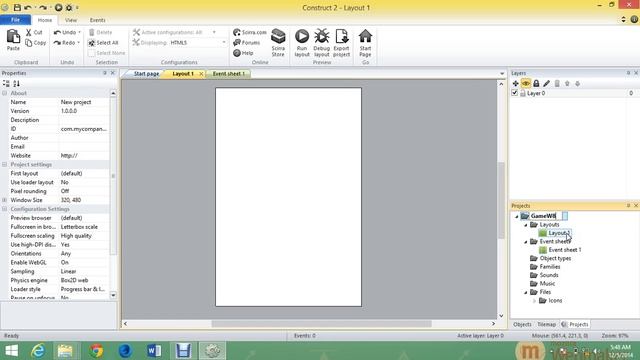Click the Cut scissors icon
This screenshot has height=360, width=640.
point(29,32)
